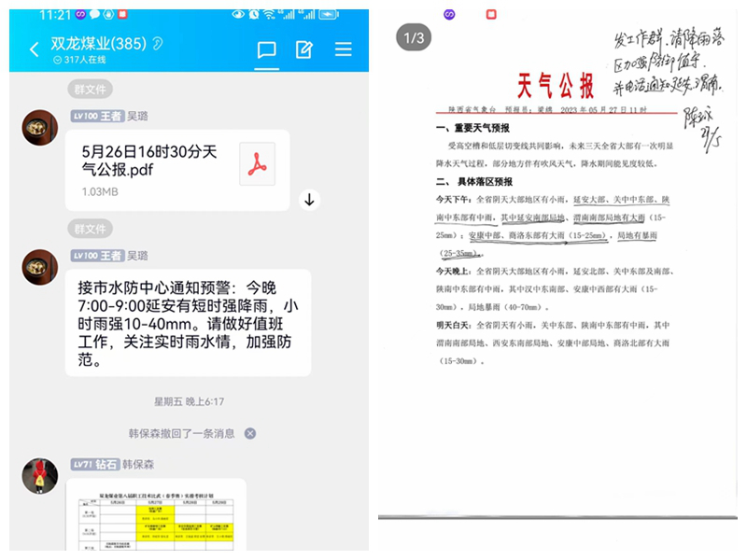Open 吴璐's avatar above the PDF message
747x560 pixels.
(x=41, y=127)
